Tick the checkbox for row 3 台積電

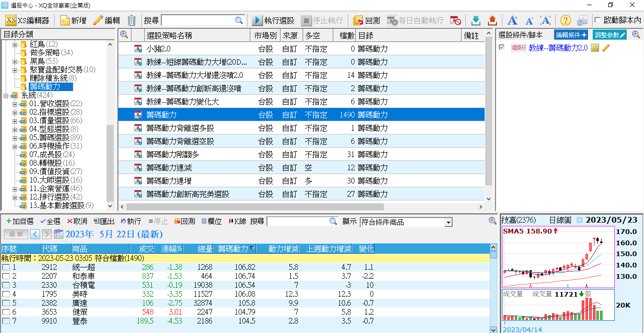tap(6, 285)
